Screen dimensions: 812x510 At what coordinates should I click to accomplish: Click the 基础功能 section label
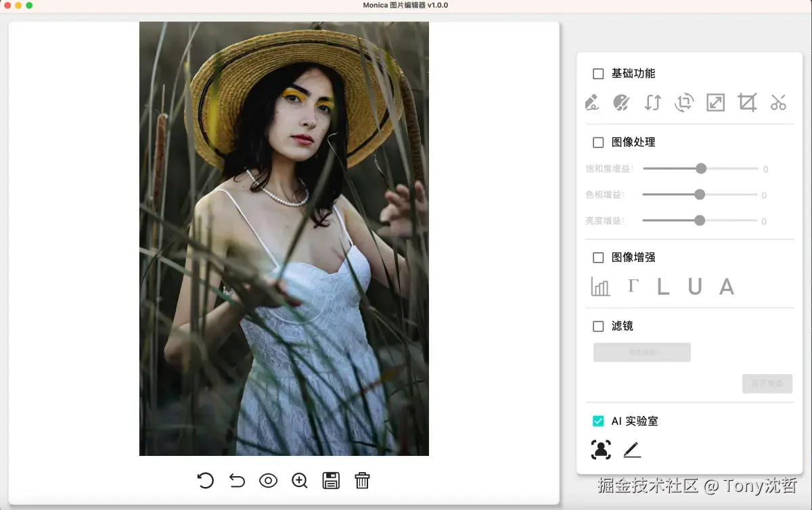(633, 74)
